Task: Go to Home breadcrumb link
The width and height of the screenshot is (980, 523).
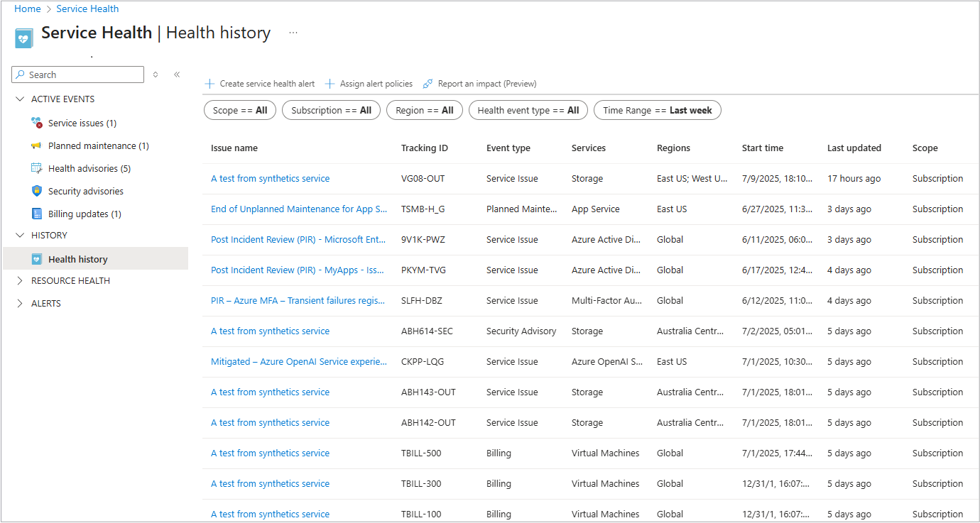Action: click(x=28, y=9)
